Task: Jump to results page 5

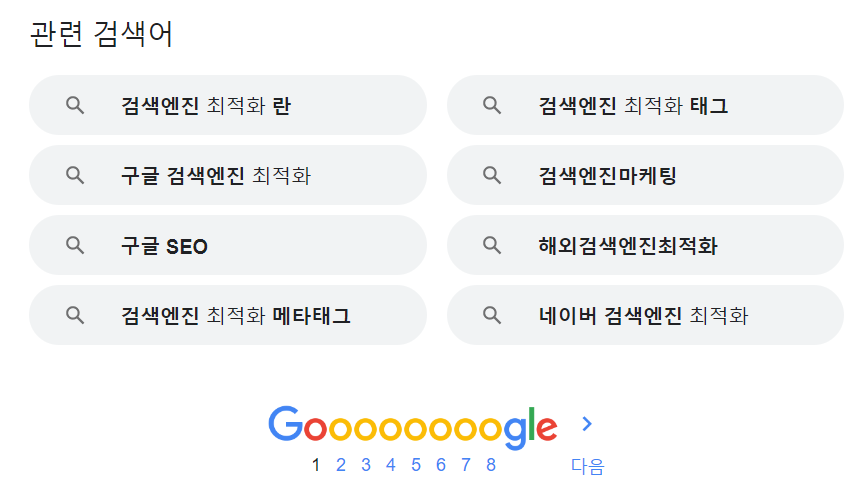Action: 416,464
